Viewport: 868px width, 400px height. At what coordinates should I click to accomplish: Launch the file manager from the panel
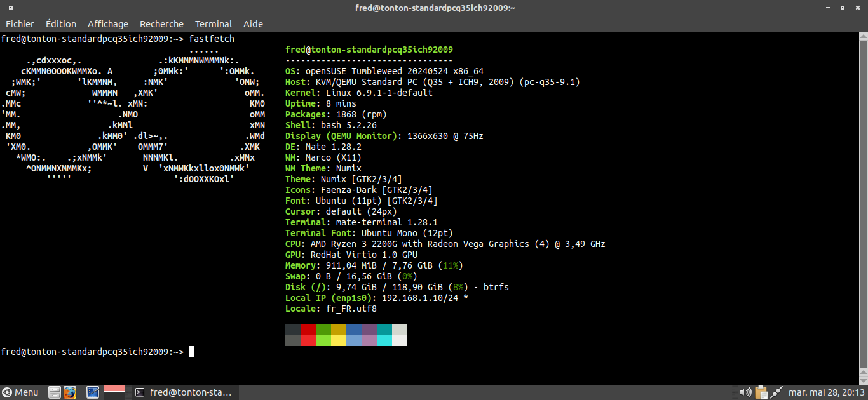coord(55,392)
